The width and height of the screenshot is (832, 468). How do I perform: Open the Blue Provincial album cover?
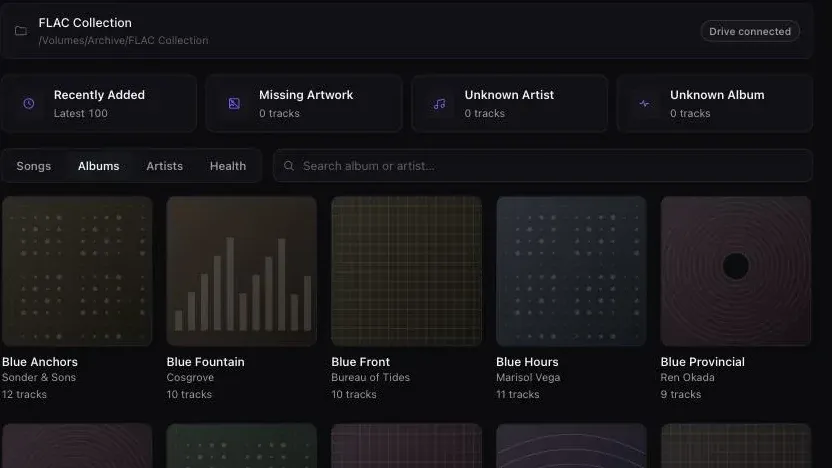coord(735,271)
